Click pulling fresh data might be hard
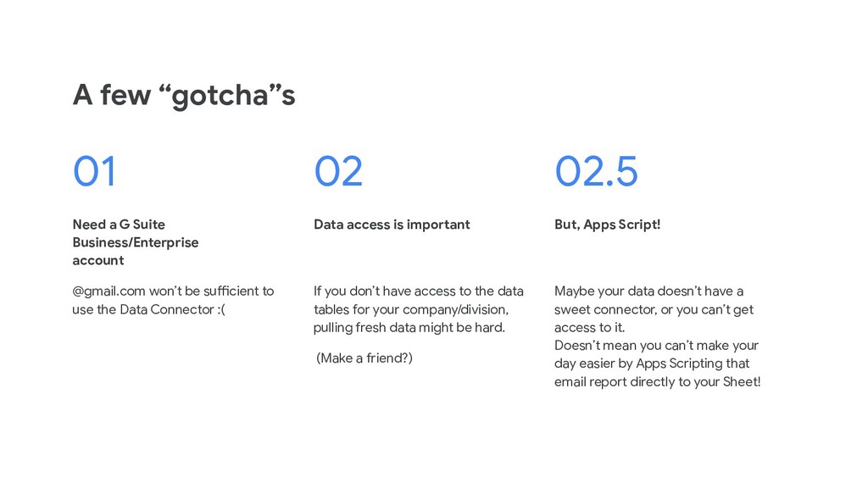The image size is (868, 488). tap(409, 328)
